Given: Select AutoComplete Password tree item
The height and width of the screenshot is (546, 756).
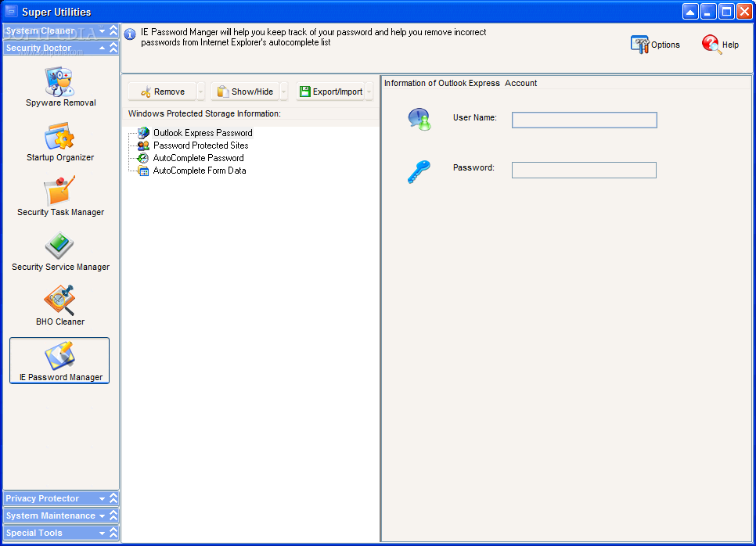Looking at the screenshot, I should pyautogui.click(x=198, y=157).
